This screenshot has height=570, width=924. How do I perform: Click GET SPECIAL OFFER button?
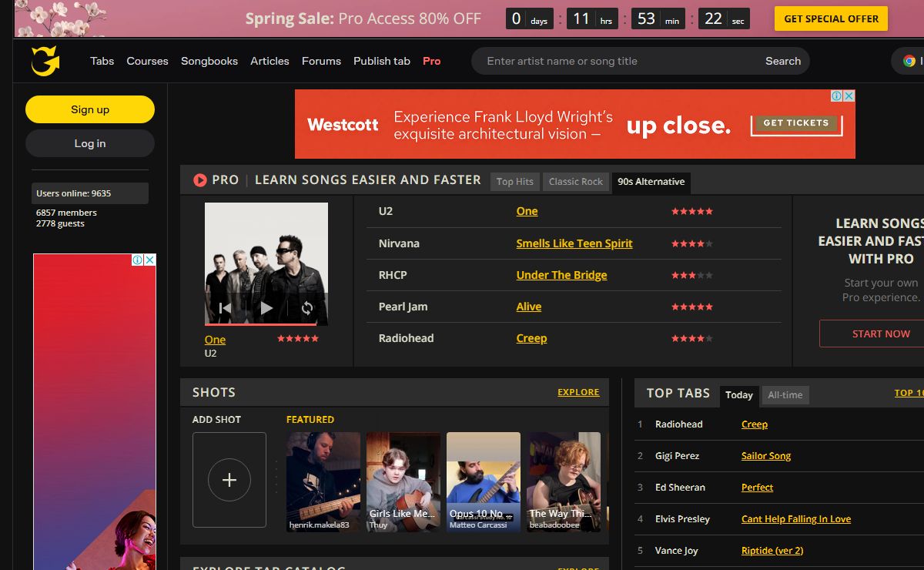(831, 18)
